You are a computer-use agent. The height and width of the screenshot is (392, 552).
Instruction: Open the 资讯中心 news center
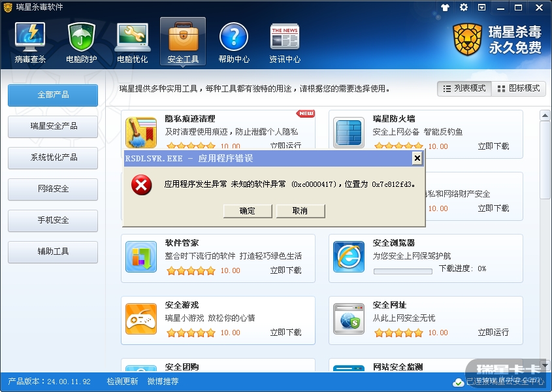click(x=285, y=42)
